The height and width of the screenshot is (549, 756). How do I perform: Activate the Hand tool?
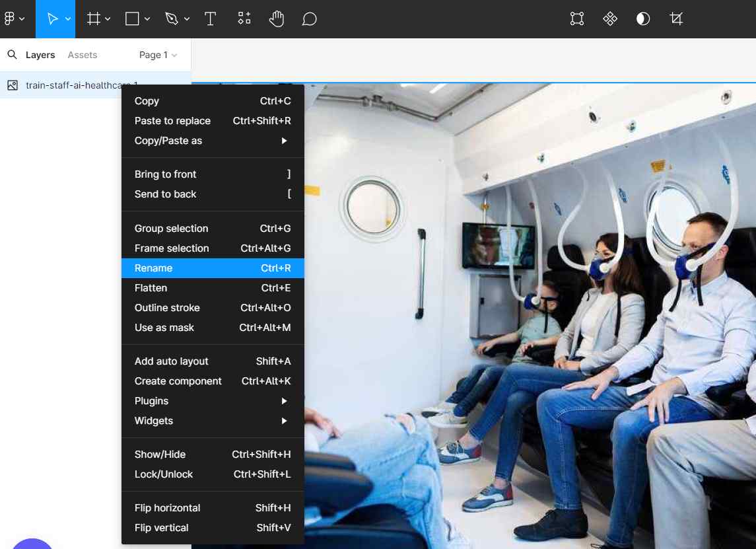(277, 19)
